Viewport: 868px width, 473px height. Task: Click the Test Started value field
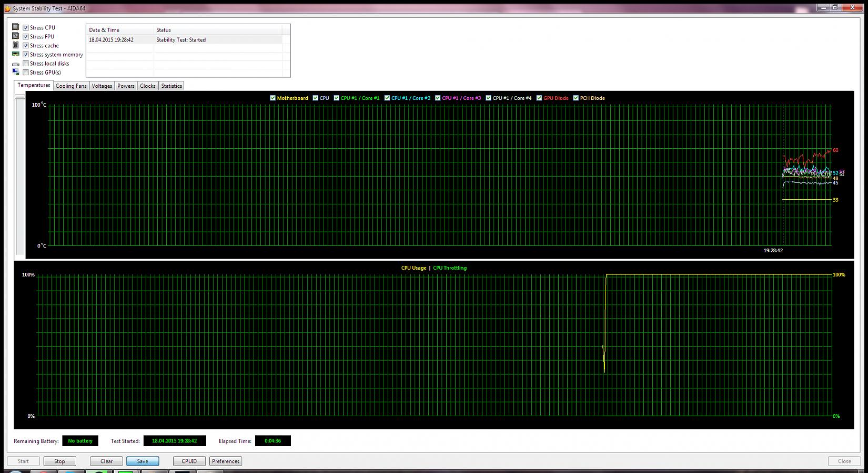174,441
